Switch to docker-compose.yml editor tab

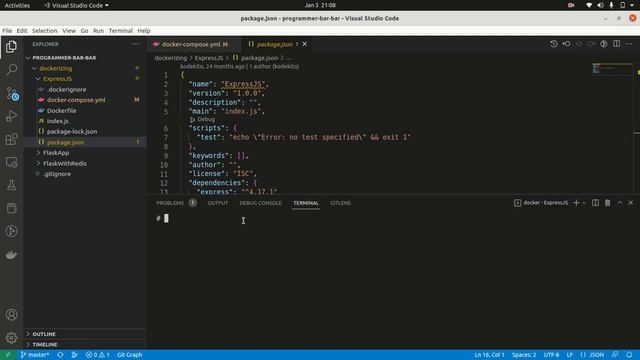191,44
